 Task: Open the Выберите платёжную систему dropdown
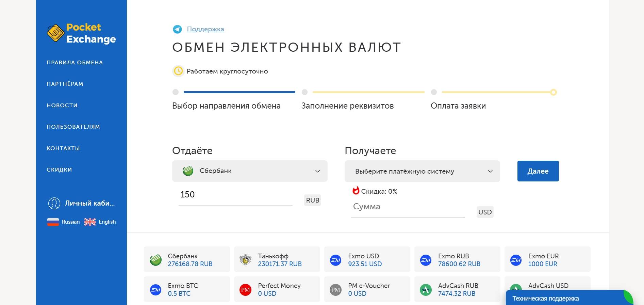422,171
